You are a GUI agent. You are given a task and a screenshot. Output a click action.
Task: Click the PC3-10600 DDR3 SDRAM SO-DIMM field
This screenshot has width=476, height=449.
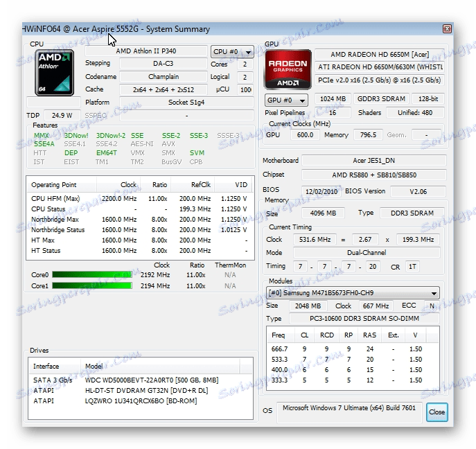tap(364, 319)
